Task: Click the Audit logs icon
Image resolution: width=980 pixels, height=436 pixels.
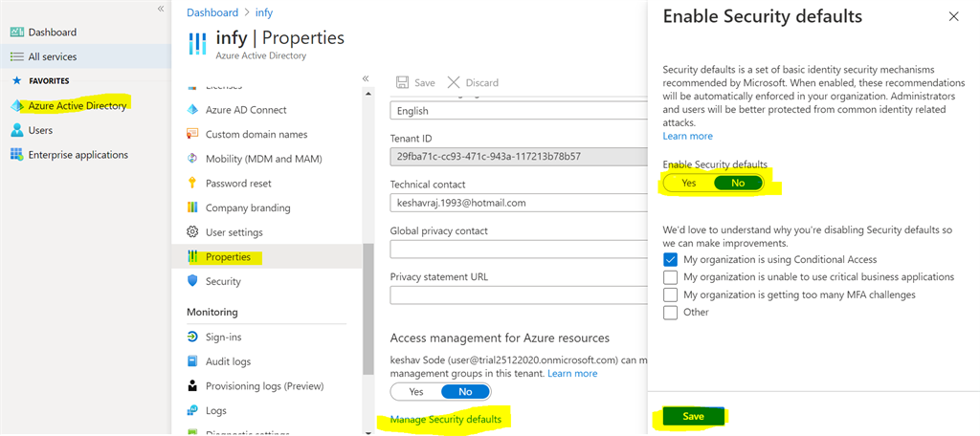Action: [192, 361]
